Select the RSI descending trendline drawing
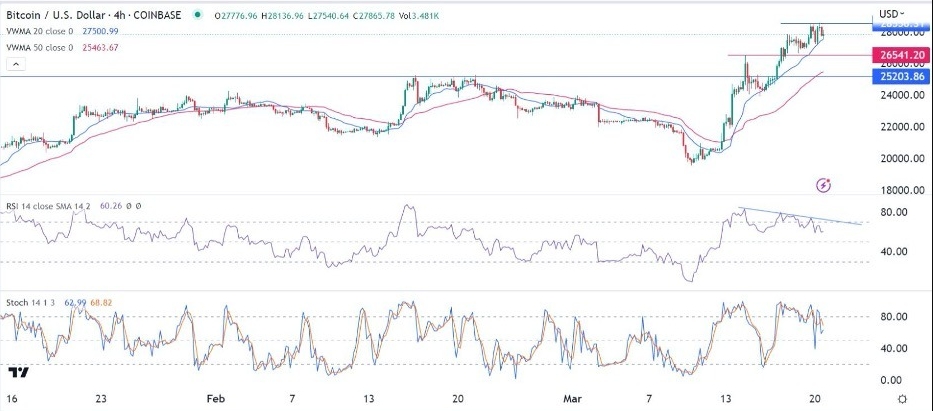 [x=800, y=216]
